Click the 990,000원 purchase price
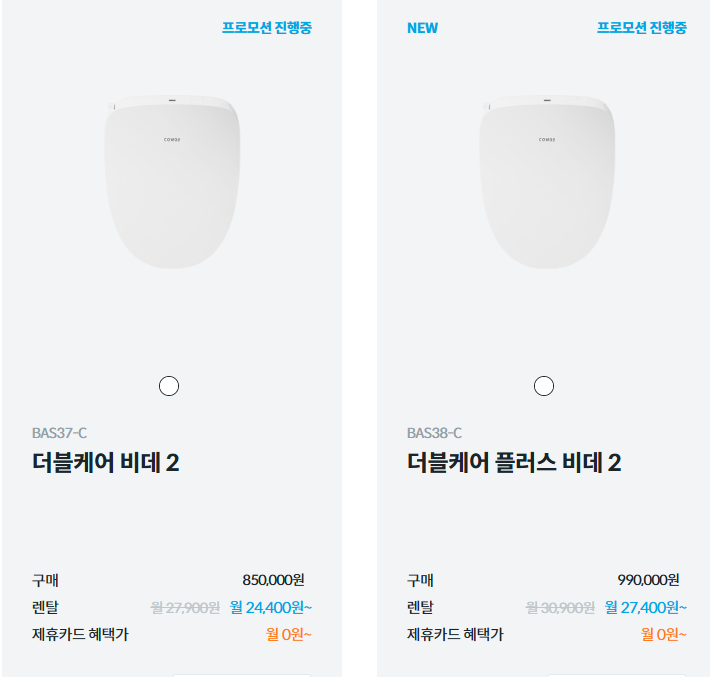The height and width of the screenshot is (677, 710). tap(648, 580)
